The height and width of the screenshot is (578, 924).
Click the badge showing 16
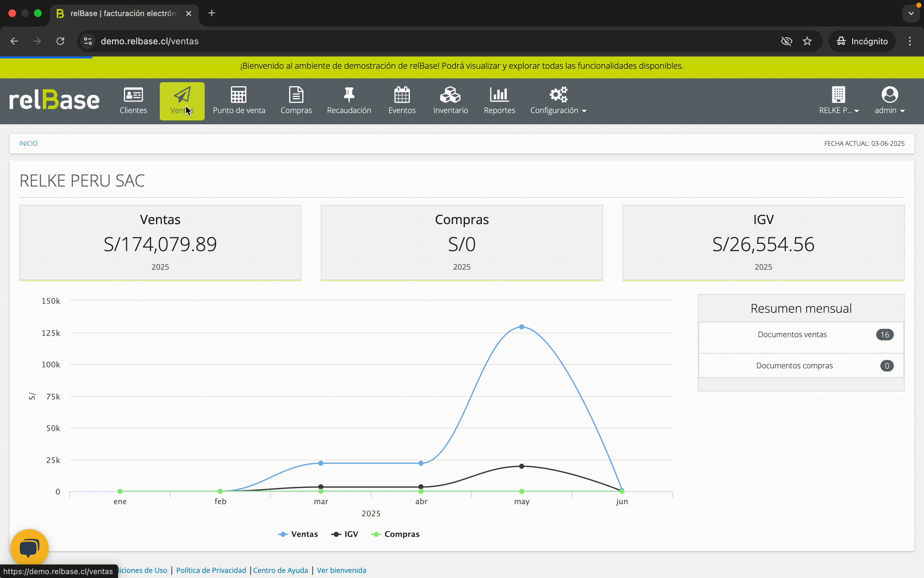click(x=885, y=335)
